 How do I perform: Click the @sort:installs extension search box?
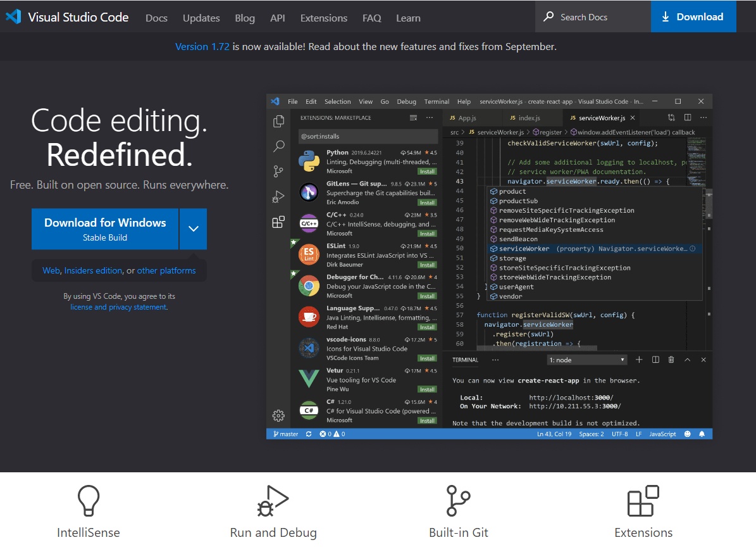(x=368, y=136)
